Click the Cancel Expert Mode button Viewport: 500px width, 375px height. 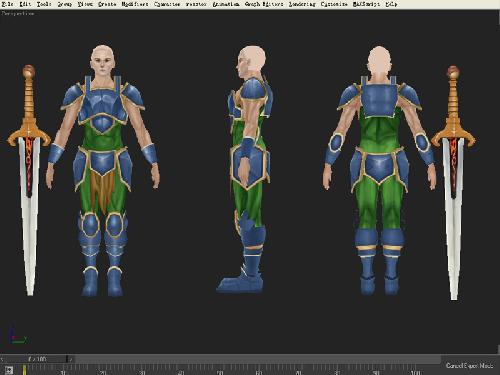pyautogui.click(x=469, y=366)
